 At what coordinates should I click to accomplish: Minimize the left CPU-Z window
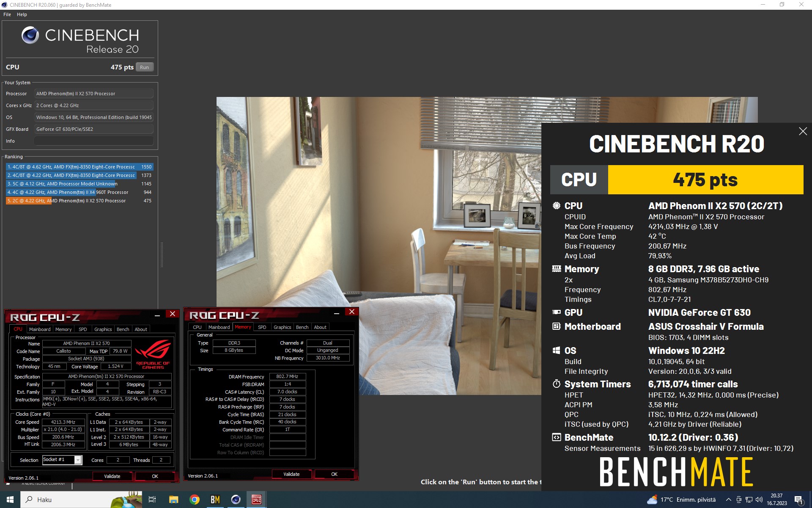click(x=157, y=315)
